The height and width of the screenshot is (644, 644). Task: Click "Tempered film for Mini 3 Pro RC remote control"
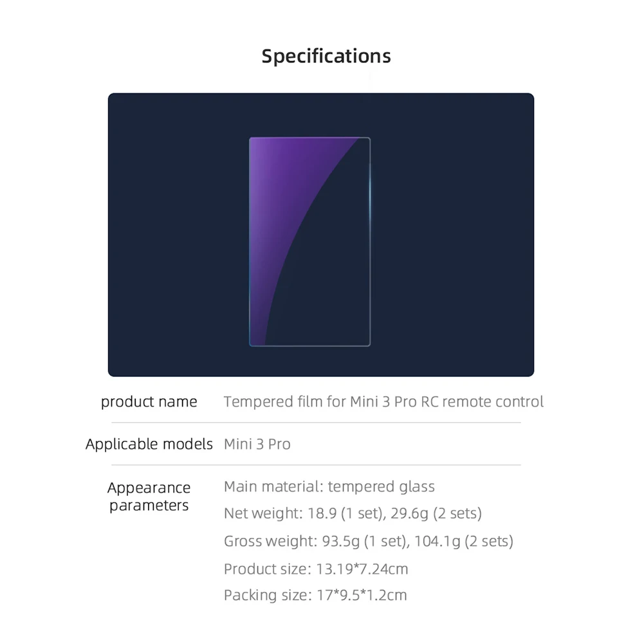point(383,402)
